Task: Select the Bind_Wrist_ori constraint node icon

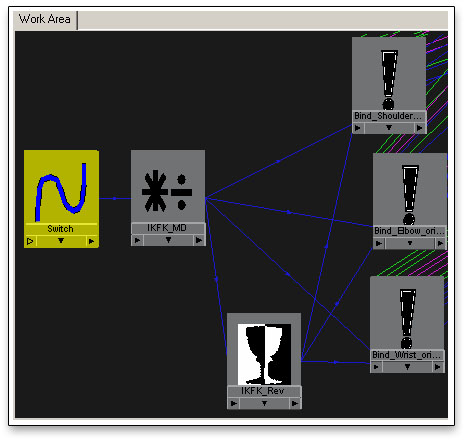Action: coord(407,319)
